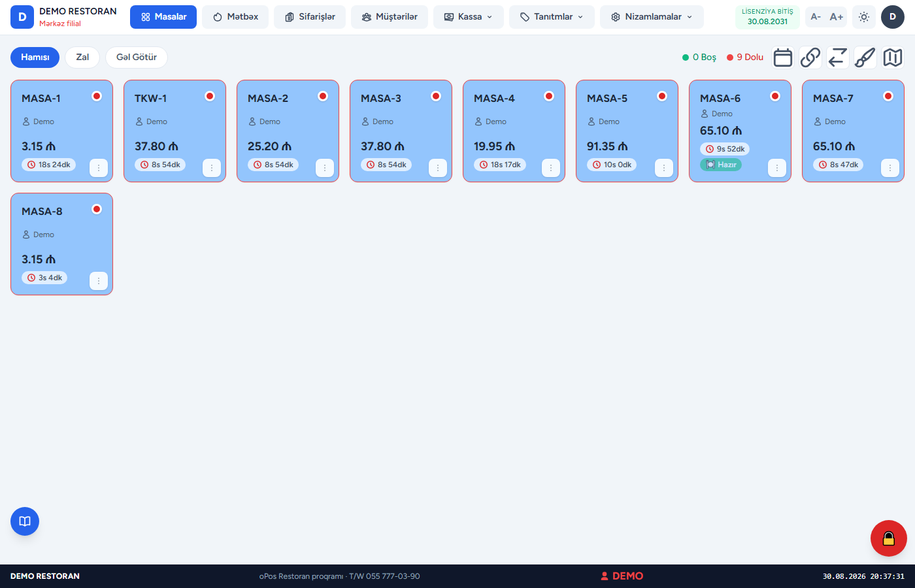Open the floor map icon
This screenshot has height=588, width=915.
[x=893, y=57]
